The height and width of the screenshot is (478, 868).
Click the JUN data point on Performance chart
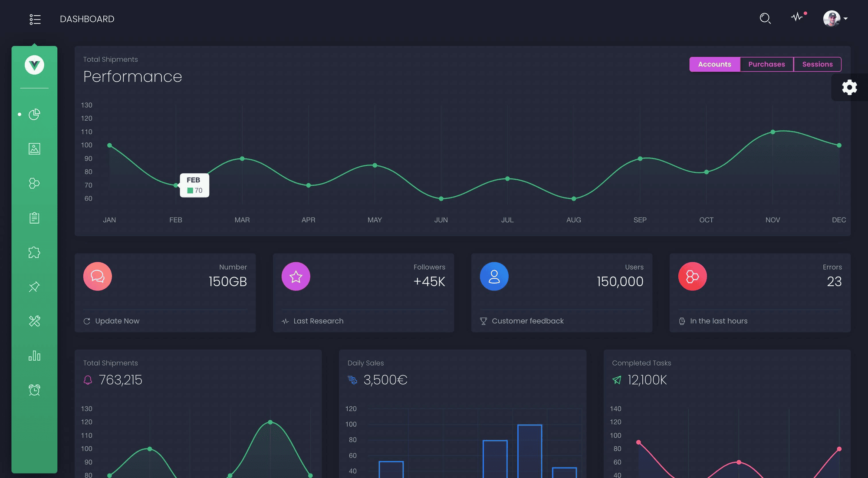pos(441,199)
